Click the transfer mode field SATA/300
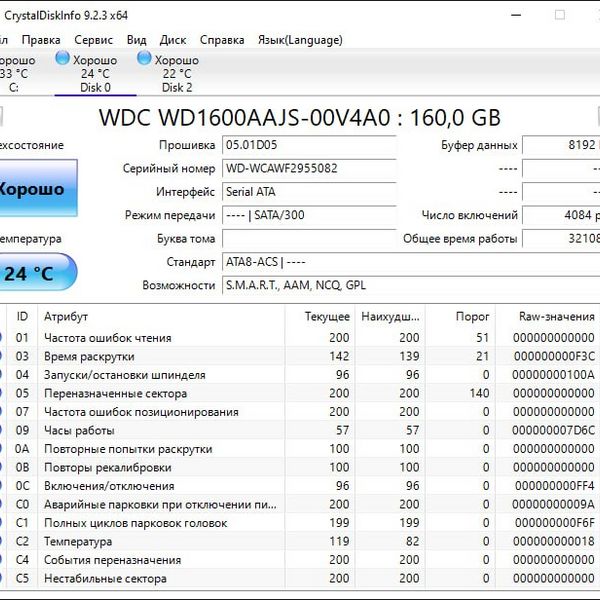 point(309,215)
